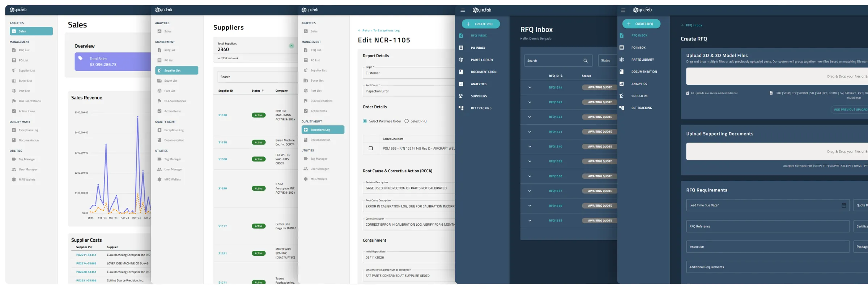Select the highlighted Sales menu item

(x=31, y=31)
